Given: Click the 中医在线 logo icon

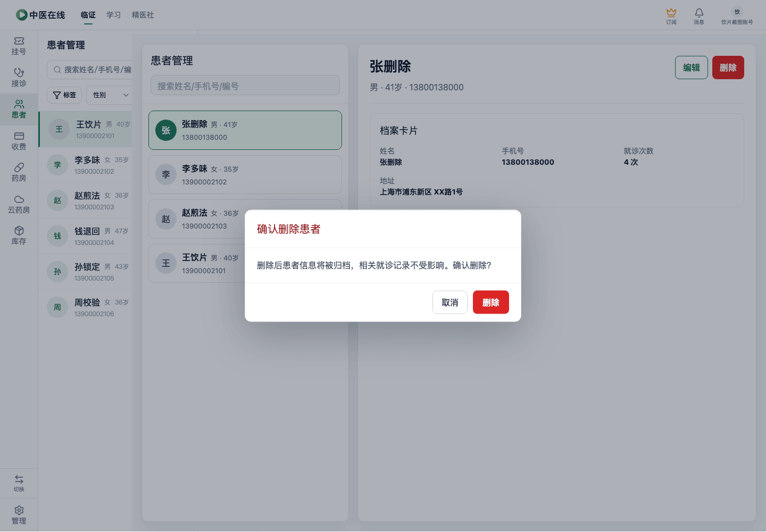Looking at the screenshot, I should (21, 15).
